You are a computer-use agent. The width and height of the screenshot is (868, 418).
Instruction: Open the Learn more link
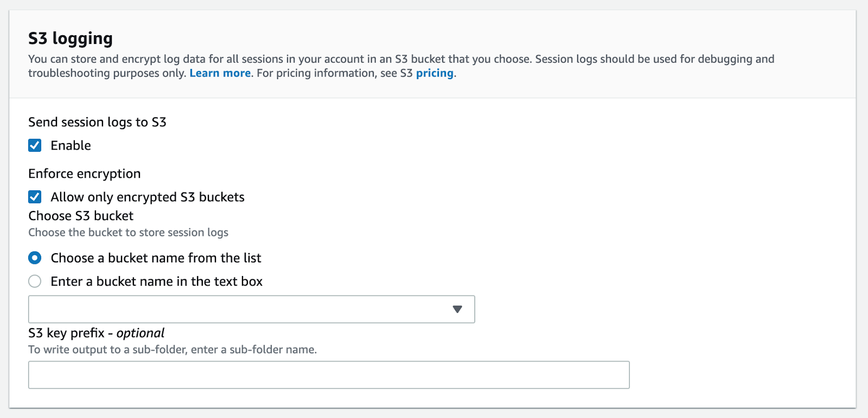(x=220, y=73)
